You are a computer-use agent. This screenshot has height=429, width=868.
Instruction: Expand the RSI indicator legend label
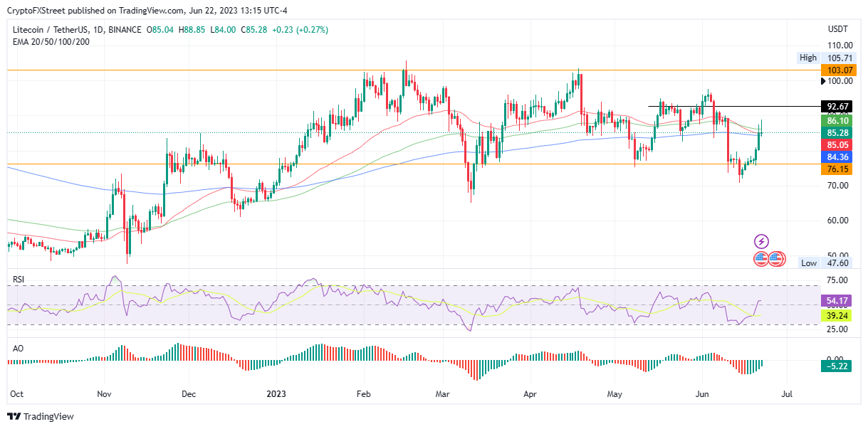(19, 280)
